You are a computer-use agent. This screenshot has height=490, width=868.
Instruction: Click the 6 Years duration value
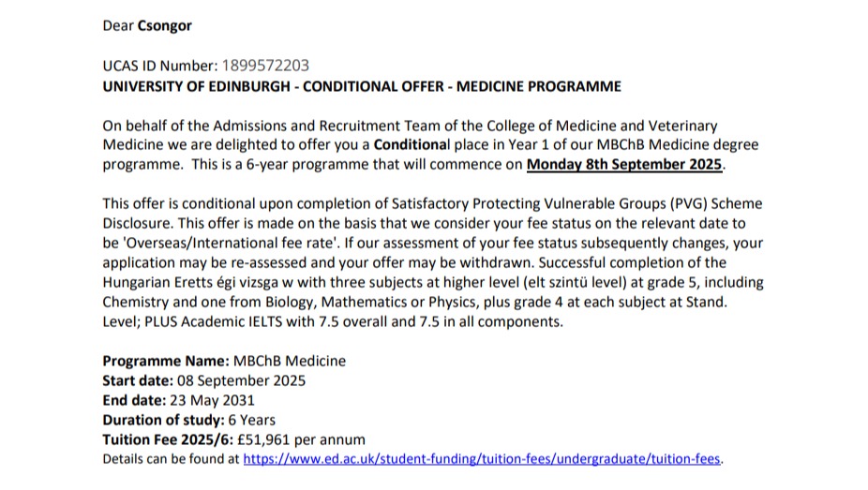(252, 421)
